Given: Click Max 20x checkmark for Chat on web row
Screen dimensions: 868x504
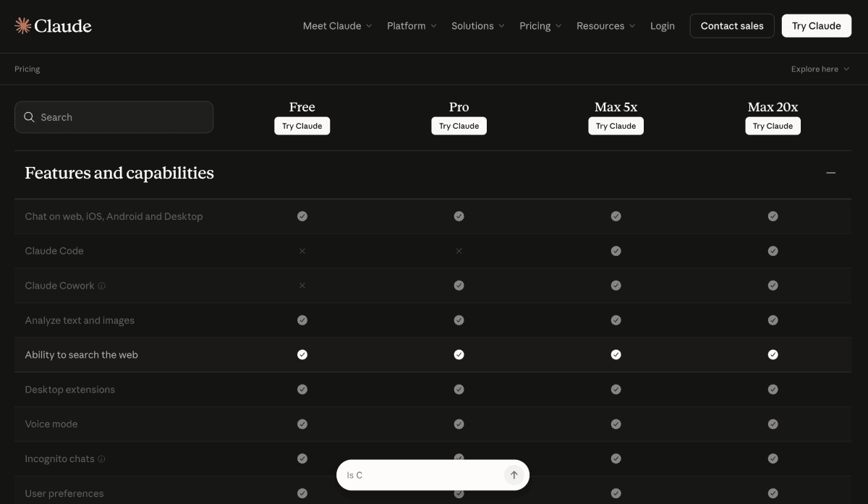Looking at the screenshot, I should [x=773, y=216].
